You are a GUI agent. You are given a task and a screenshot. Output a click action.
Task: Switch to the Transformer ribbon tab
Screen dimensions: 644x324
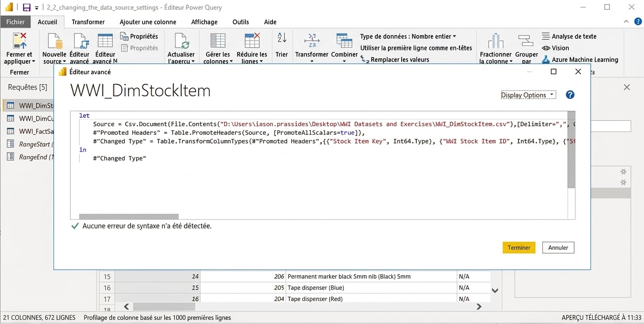coord(88,22)
